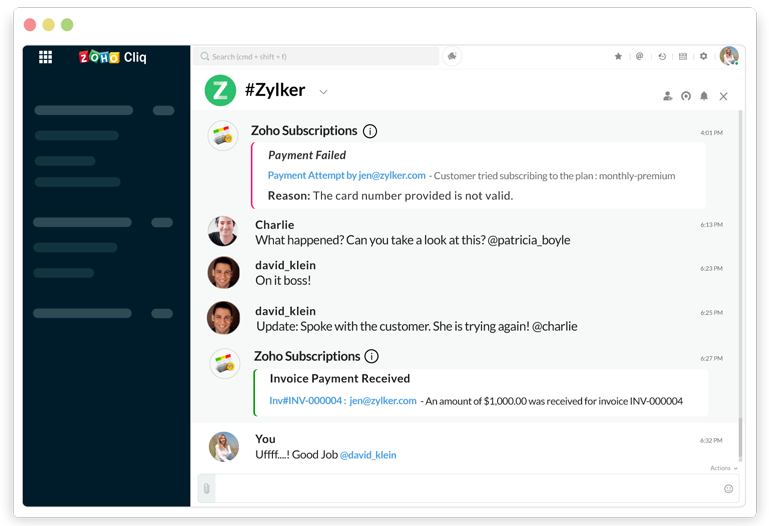Open mentions @ icon in top bar
Screen dimensions: 769x526
(x=640, y=56)
